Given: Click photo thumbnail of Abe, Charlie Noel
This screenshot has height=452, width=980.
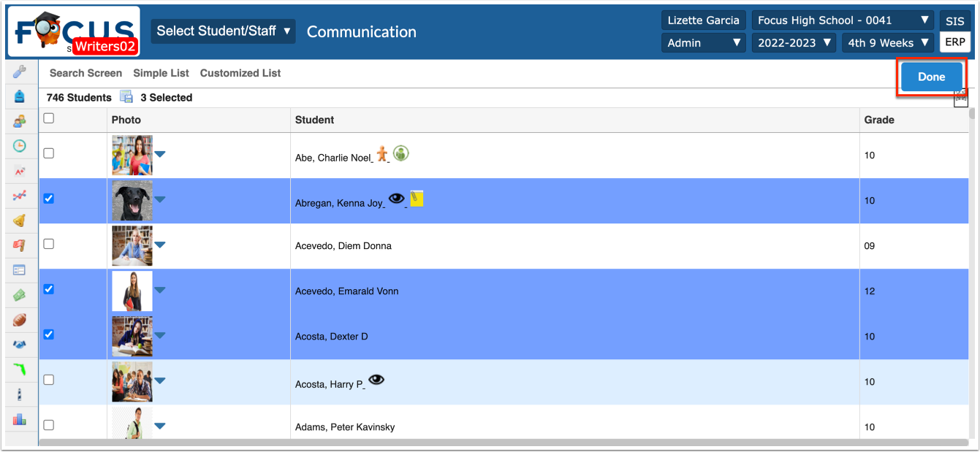Looking at the screenshot, I should (132, 155).
